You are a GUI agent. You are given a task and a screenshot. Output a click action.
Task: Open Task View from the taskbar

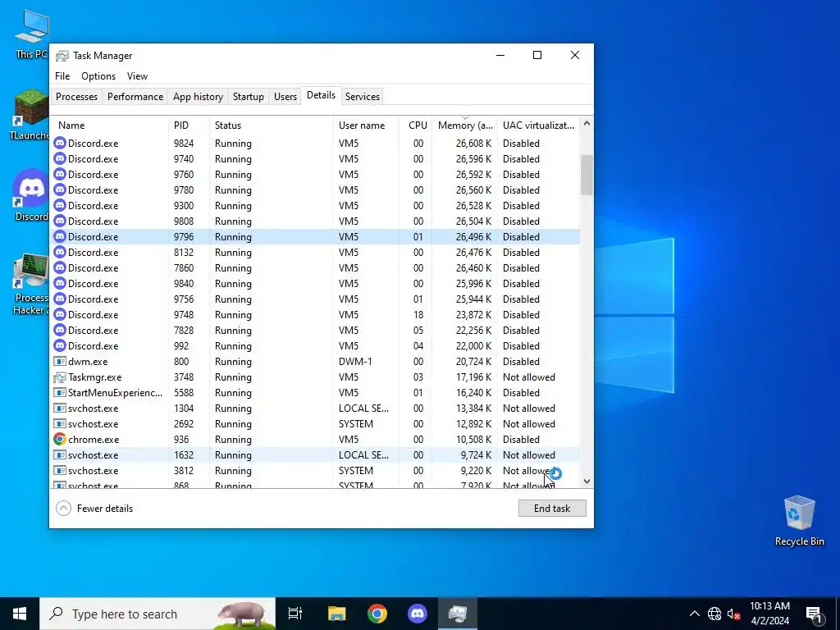[x=294, y=614]
